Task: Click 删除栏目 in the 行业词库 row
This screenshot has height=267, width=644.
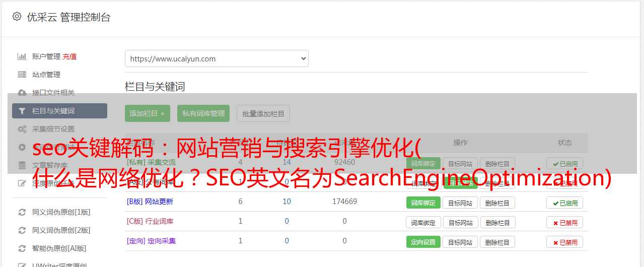Action: (497, 222)
